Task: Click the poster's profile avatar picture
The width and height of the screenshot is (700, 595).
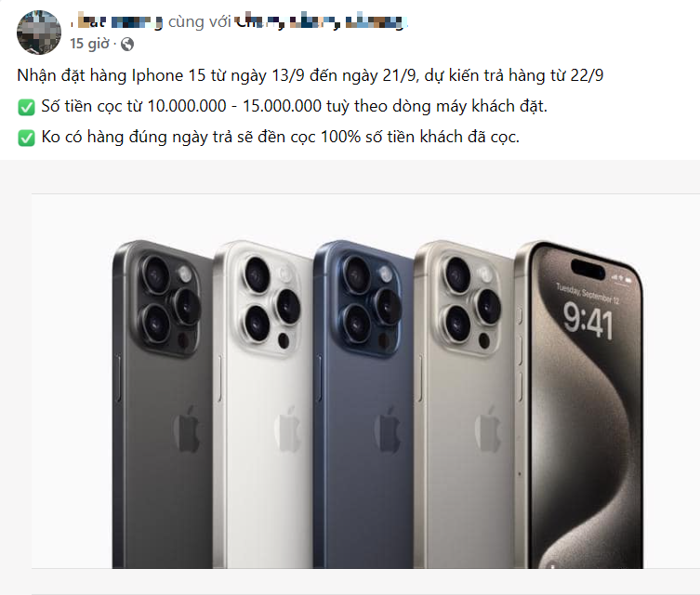Action: click(37, 30)
